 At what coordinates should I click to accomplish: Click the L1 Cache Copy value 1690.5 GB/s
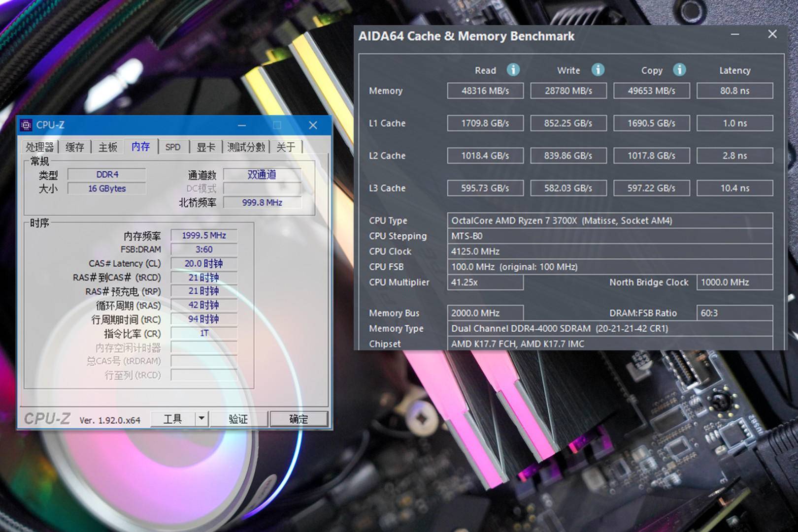pyautogui.click(x=651, y=123)
